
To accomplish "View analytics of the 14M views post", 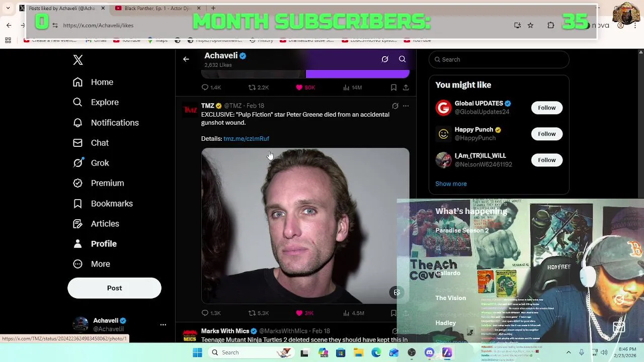I will [352, 87].
